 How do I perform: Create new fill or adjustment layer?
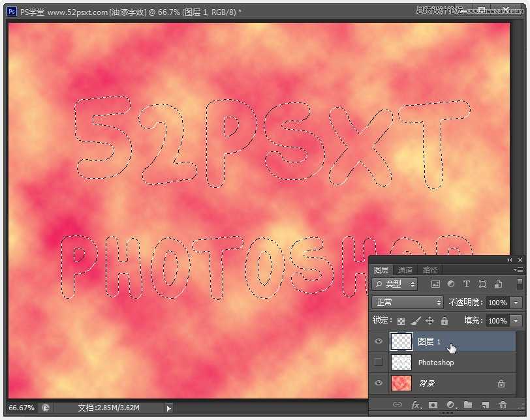pyautogui.click(x=450, y=405)
